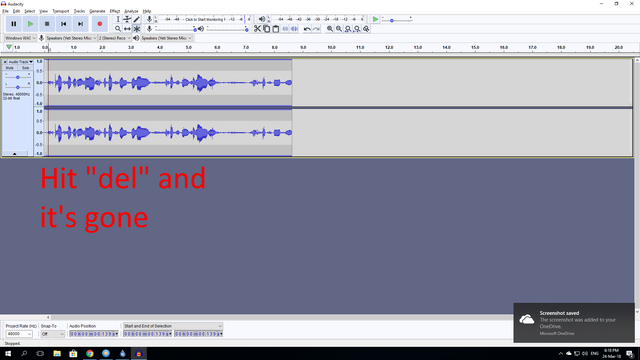Select the Zoom (magnifier) tool
The width and height of the screenshot is (640, 360).
118,29
